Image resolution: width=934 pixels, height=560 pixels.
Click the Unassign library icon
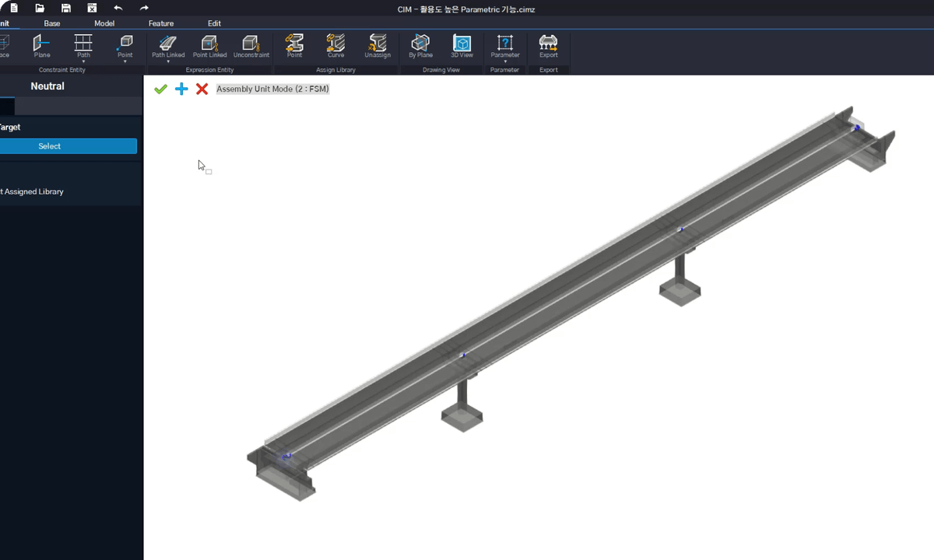pos(377,45)
